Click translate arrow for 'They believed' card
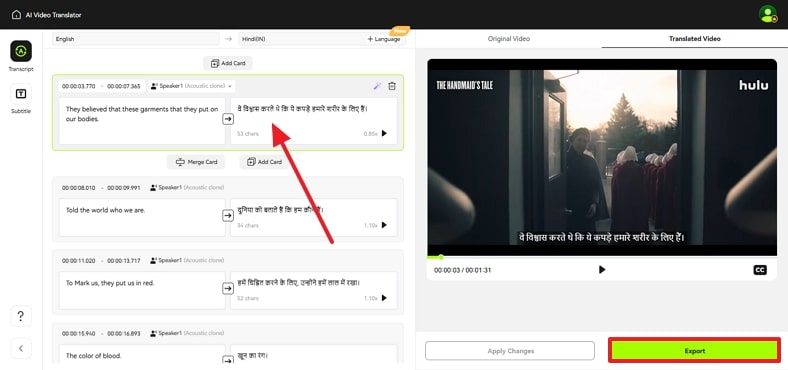Image resolution: width=788 pixels, height=370 pixels. [228, 119]
